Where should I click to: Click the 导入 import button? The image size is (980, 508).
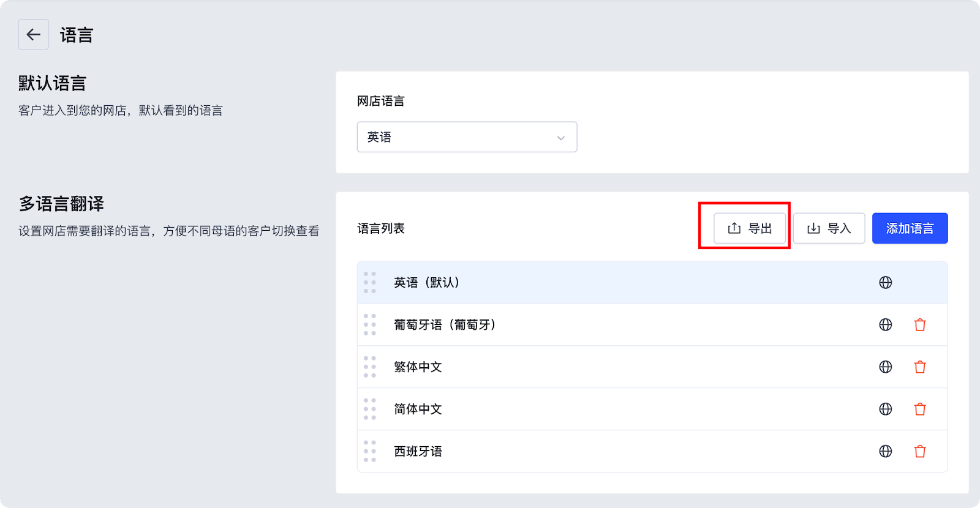point(829,228)
